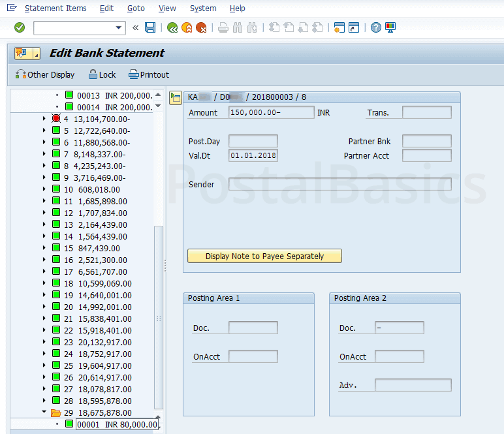The height and width of the screenshot is (434, 504).
Task: Open the Help question mark icon
Action: click(x=375, y=27)
